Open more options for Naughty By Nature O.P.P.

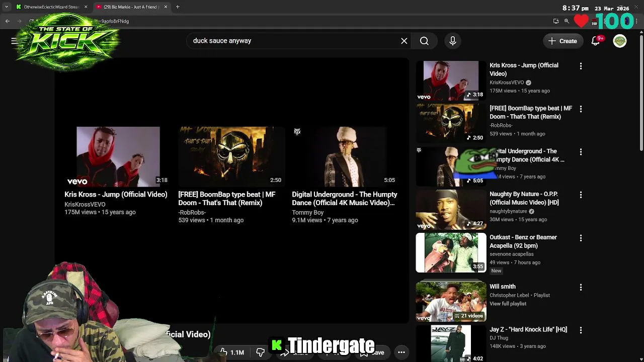point(581,195)
